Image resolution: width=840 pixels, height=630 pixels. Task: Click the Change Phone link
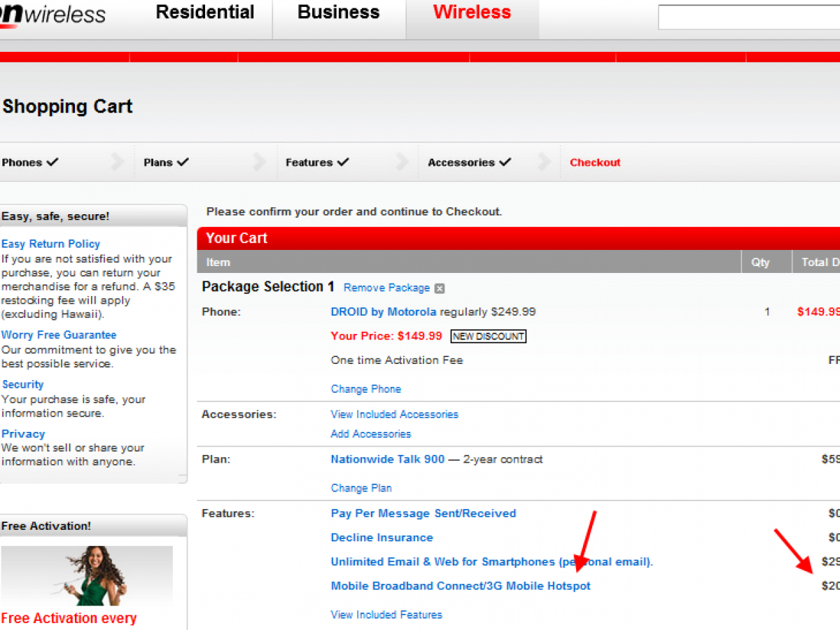click(365, 389)
